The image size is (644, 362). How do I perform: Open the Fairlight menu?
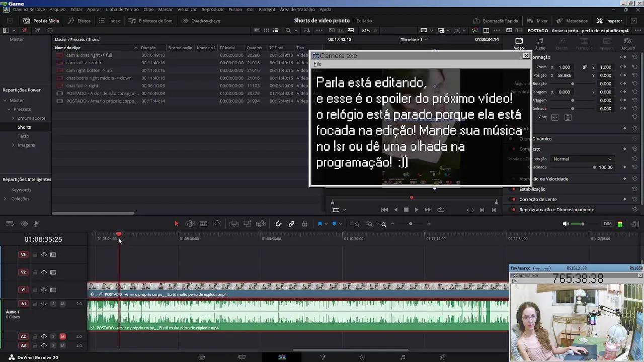(267, 10)
